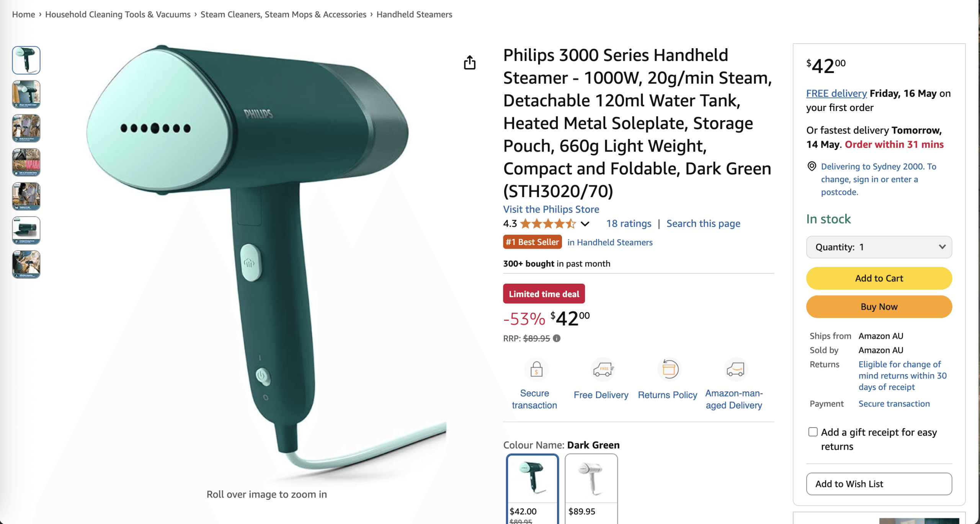Viewport: 980px width, 524px height.
Task: Visit the Philips Store link
Action: [551, 209]
